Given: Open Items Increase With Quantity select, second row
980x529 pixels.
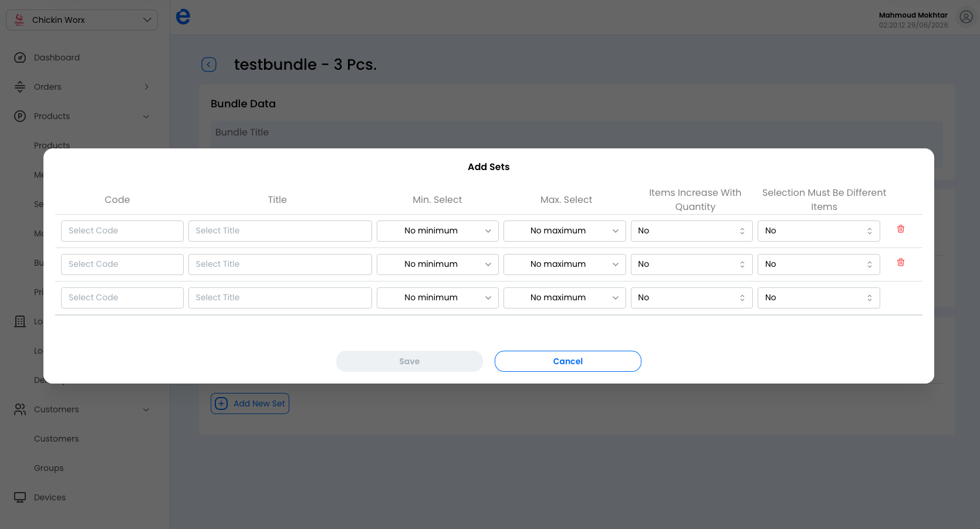Looking at the screenshot, I should tap(692, 264).
